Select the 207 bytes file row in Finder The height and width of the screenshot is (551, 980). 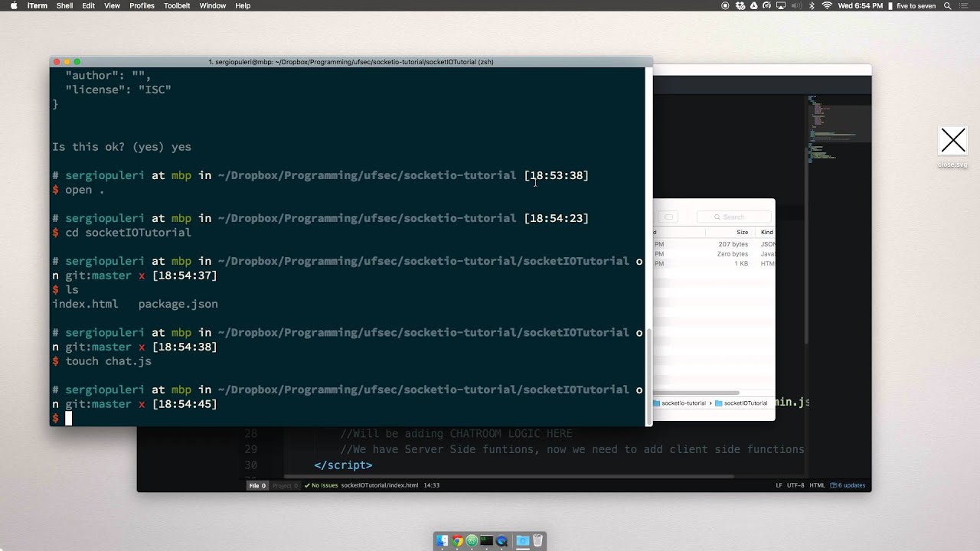714,244
